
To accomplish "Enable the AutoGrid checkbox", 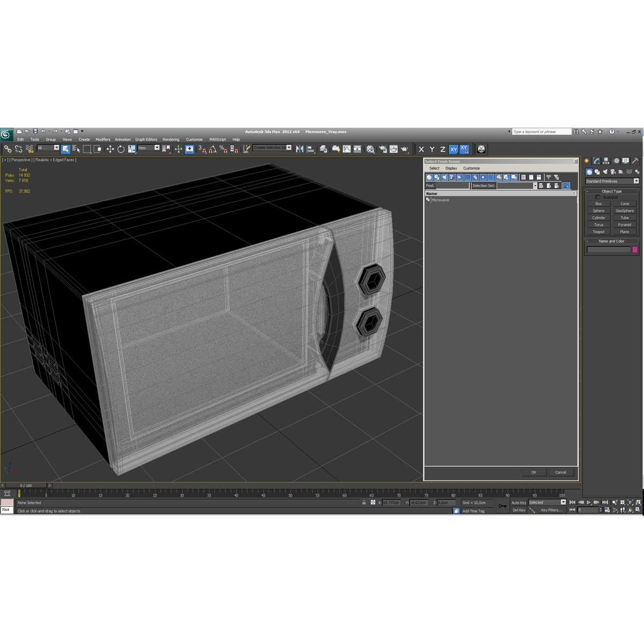I will click(x=598, y=197).
